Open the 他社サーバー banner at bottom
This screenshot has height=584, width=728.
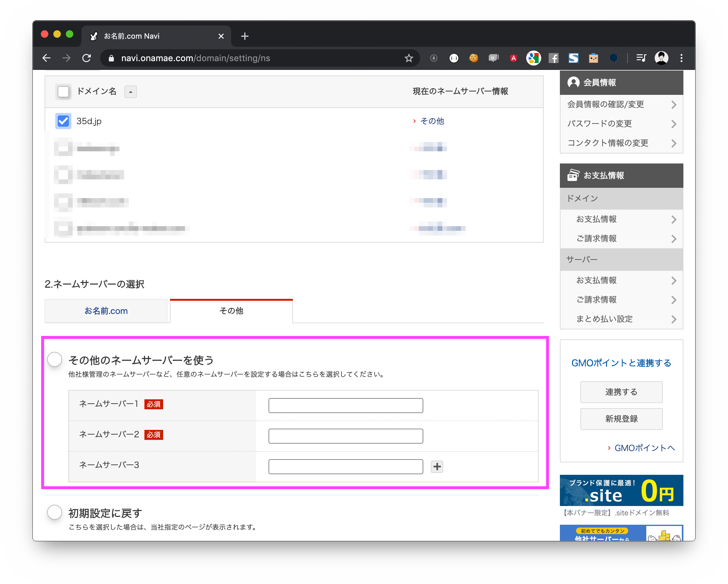621,533
